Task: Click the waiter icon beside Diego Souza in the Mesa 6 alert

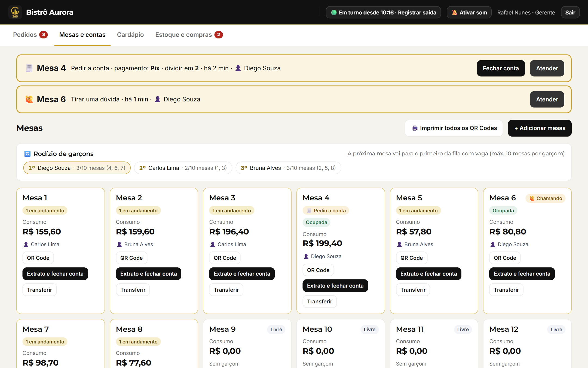Action: [158, 99]
